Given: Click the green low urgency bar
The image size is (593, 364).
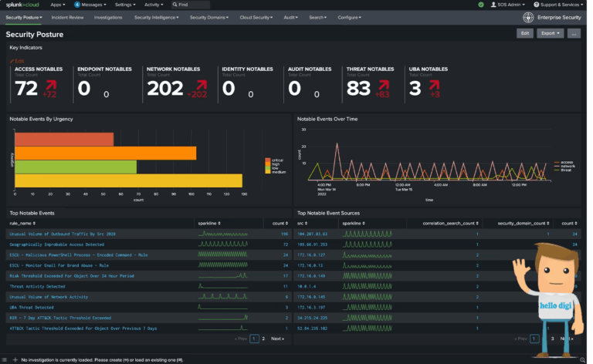Looking at the screenshot, I should [76, 167].
